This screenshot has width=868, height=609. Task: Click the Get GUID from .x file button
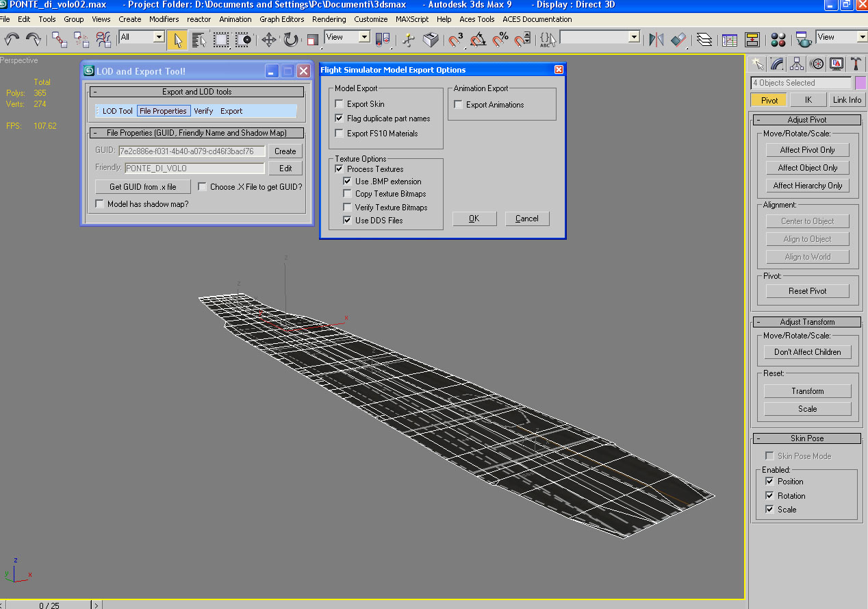coord(143,186)
